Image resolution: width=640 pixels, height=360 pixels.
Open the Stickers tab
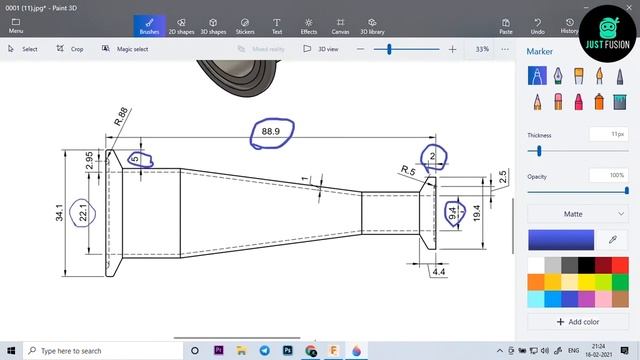pos(245,26)
